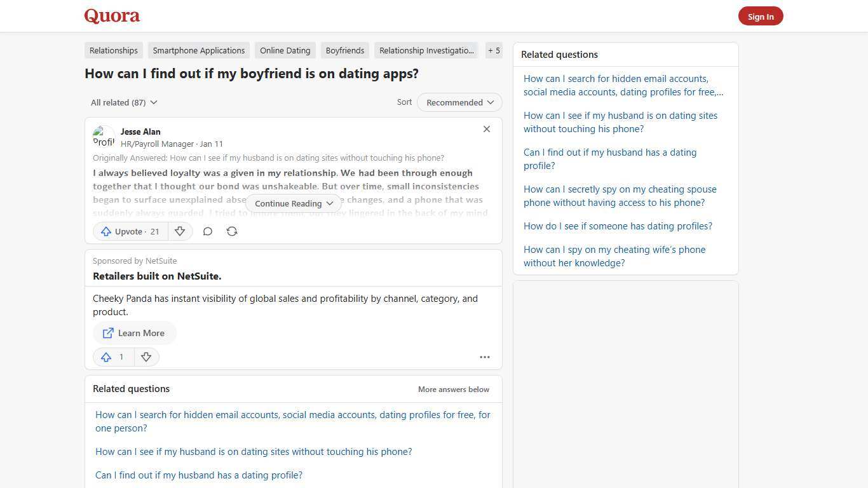Viewport: 868px width, 488px height.
Task: Click the Quora logo
Action: [111, 16]
